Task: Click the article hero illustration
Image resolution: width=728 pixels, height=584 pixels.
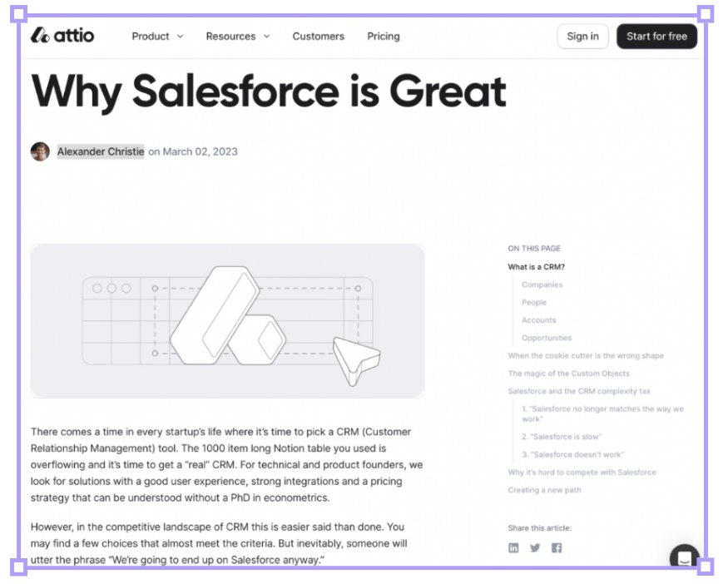Action: point(227,321)
